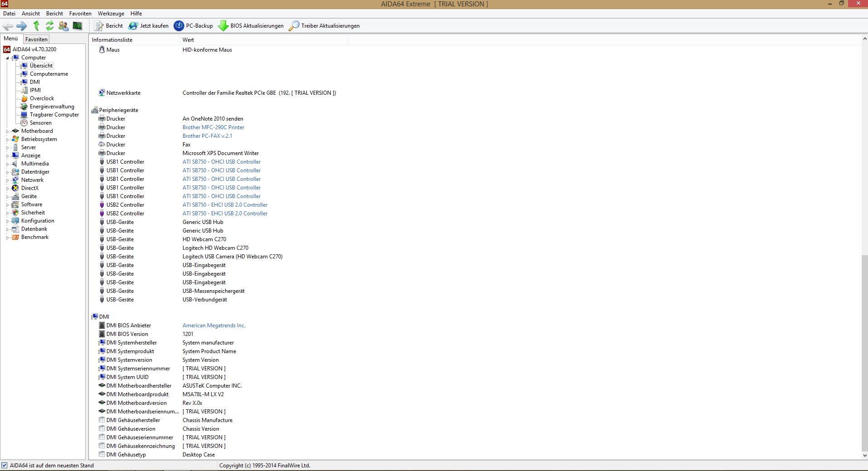Expand the Betriebssystem tree node
868x471 pixels.
[x=7, y=140]
